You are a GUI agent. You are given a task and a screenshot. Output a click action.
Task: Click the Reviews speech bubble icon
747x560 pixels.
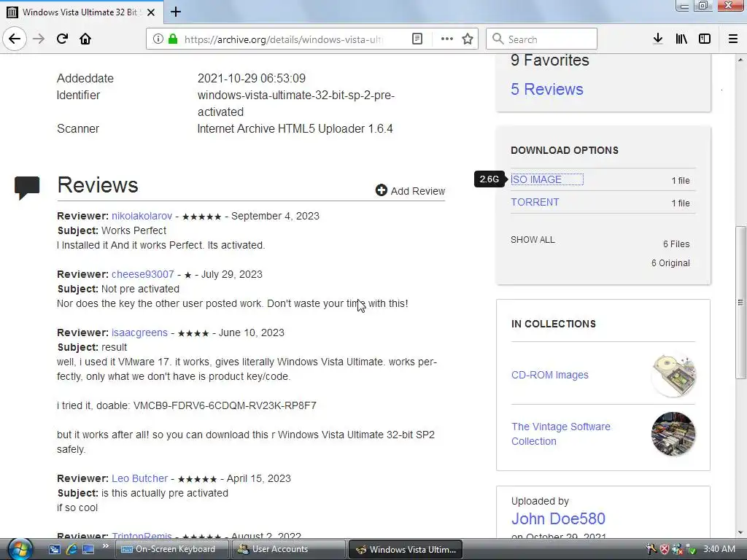click(27, 187)
